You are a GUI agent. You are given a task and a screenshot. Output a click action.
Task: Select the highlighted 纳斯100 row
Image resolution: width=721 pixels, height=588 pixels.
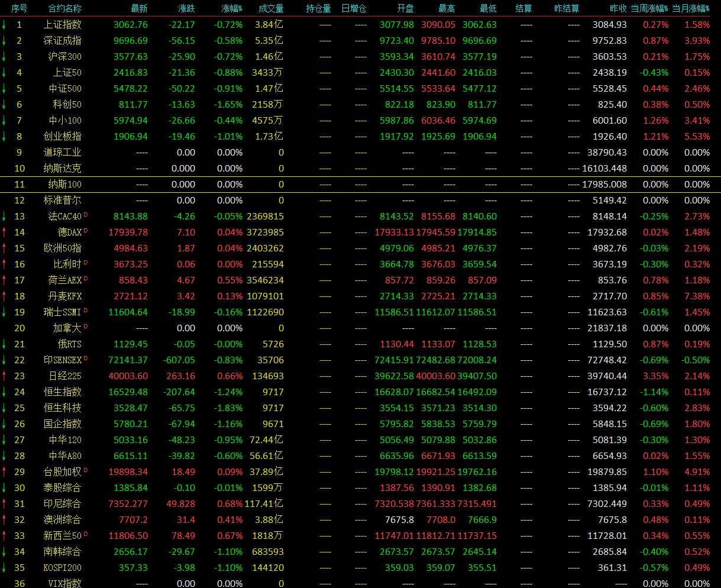point(64,184)
